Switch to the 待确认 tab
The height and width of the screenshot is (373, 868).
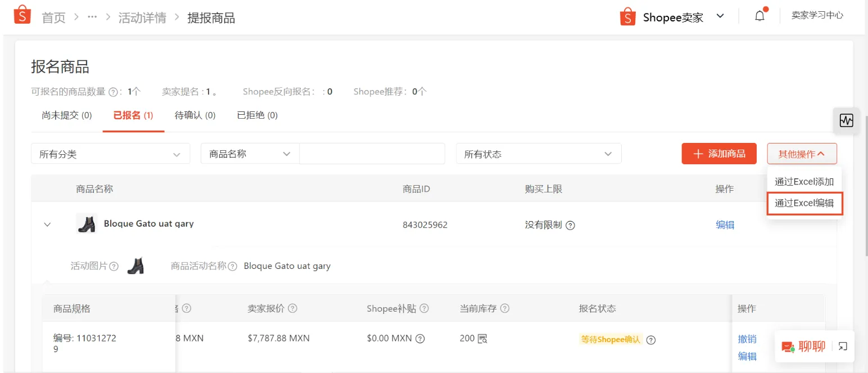pos(195,115)
